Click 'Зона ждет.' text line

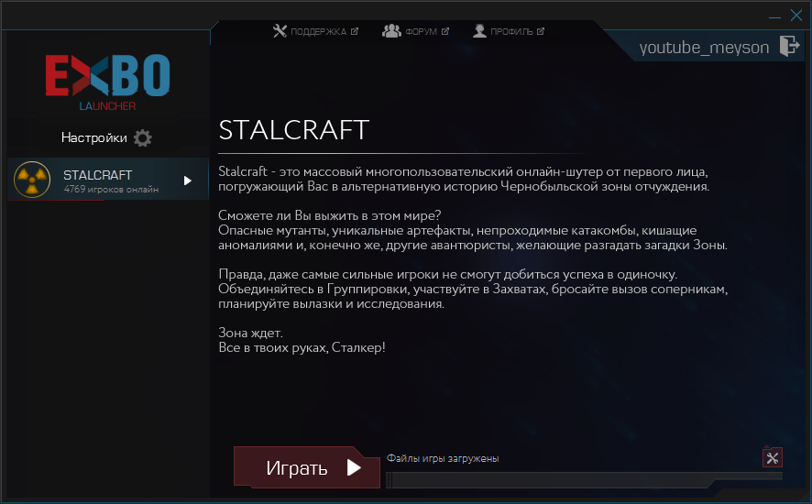click(250, 333)
